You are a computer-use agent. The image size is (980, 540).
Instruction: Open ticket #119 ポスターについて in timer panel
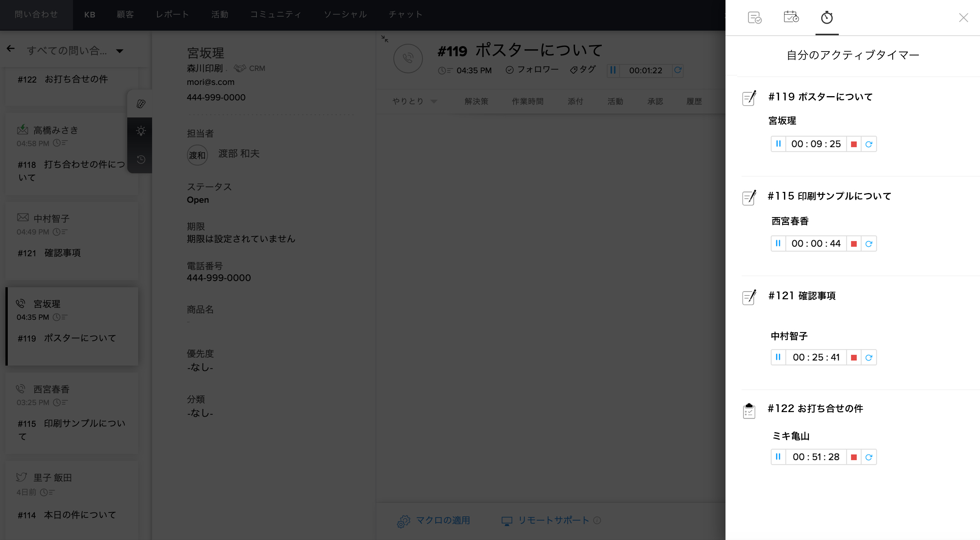click(820, 97)
